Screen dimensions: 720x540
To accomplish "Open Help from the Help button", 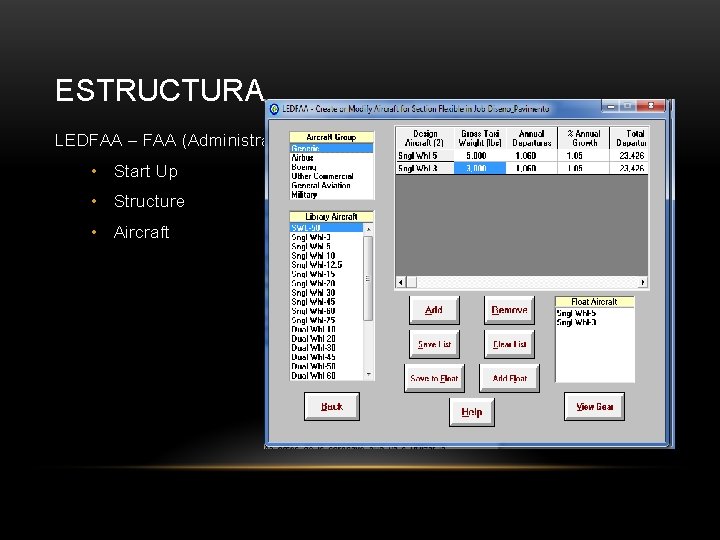I will coord(472,412).
